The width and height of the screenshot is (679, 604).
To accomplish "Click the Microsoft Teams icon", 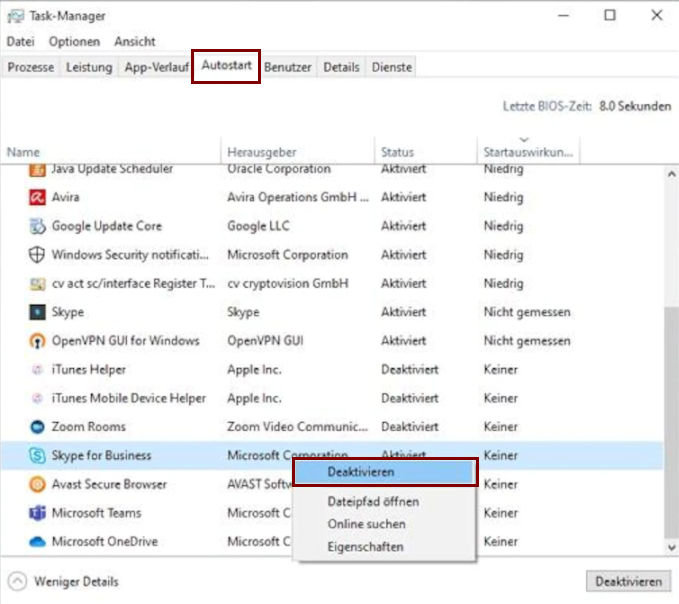I will (x=37, y=513).
